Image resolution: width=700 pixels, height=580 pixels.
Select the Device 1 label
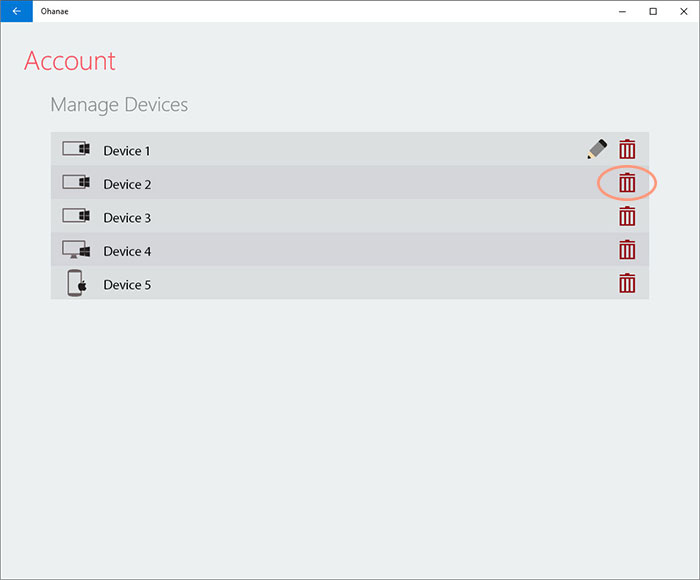coord(127,151)
